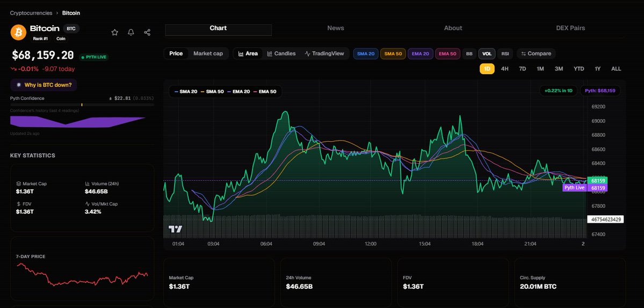Image resolution: width=644 pixels, height=308 pixels.
Task: Toggle EMA 20 indicator
Action: click(421, 54)
